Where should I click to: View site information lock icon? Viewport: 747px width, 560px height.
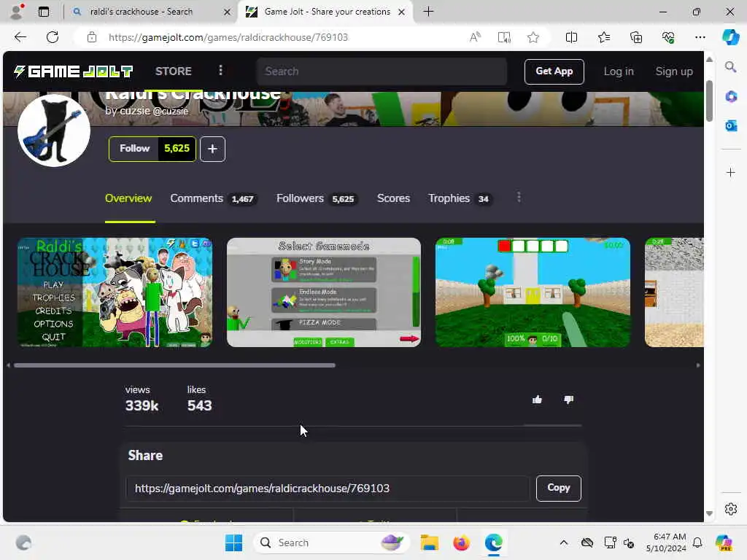click(x=92, y=37)
